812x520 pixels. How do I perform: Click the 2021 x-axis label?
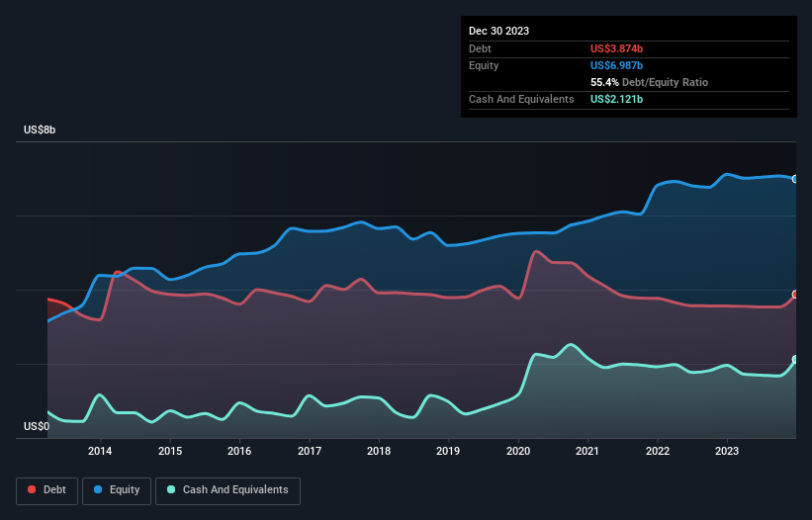tap(587, 451)
